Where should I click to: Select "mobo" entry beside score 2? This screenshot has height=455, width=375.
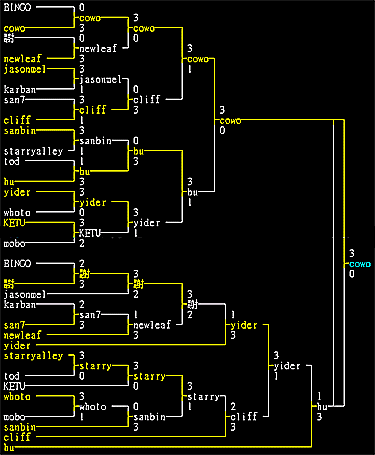[x=14, y=244]
